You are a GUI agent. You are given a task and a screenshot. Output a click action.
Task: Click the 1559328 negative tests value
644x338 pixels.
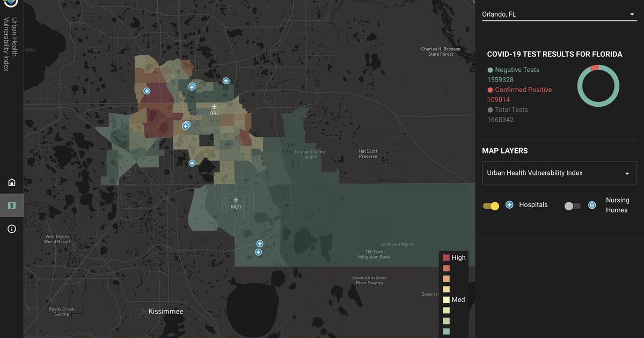(501, 80)
